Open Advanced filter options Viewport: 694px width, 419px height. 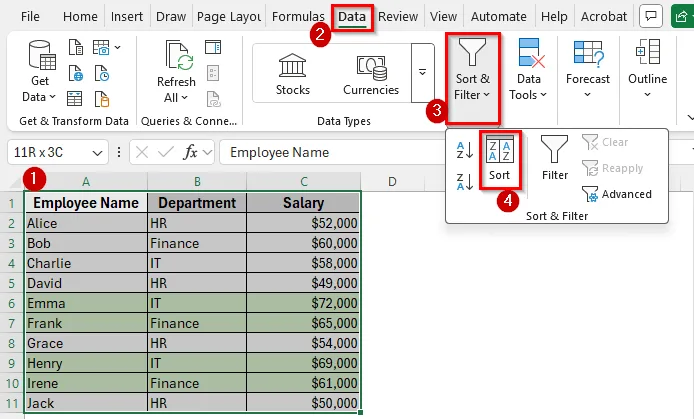click(617, 194)
